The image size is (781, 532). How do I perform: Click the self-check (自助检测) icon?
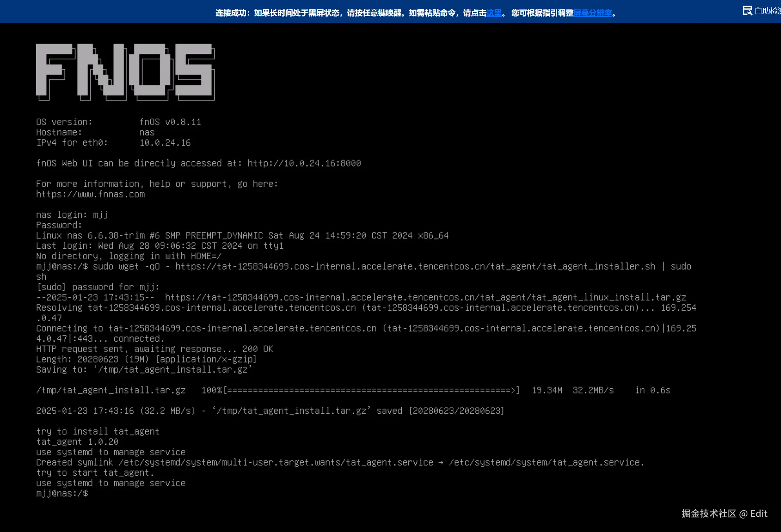747,11
